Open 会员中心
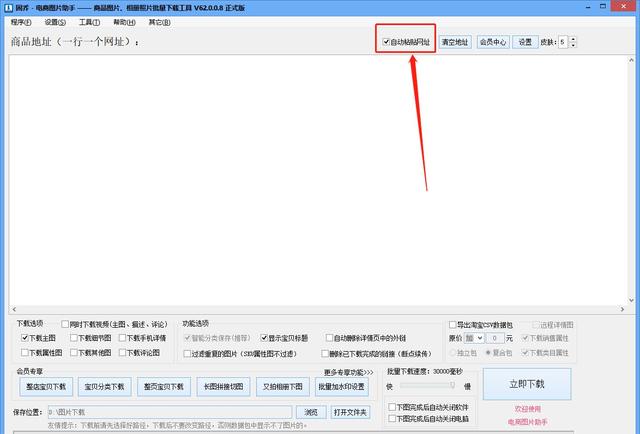Viewport: 640px width, 434px height. (x=493, y=42)
